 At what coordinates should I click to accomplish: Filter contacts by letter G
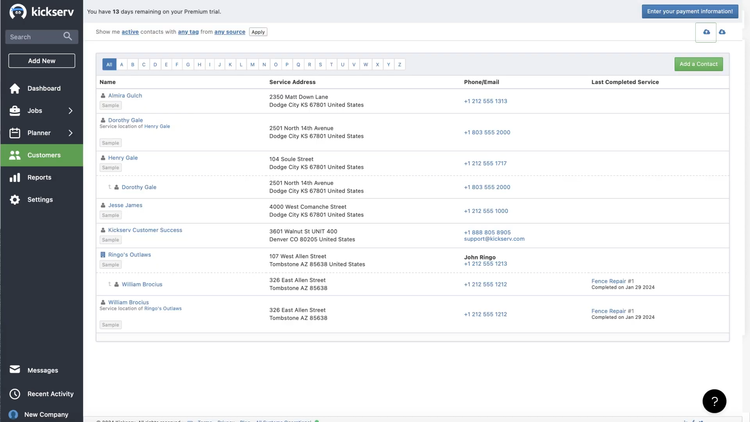(188, 65)
